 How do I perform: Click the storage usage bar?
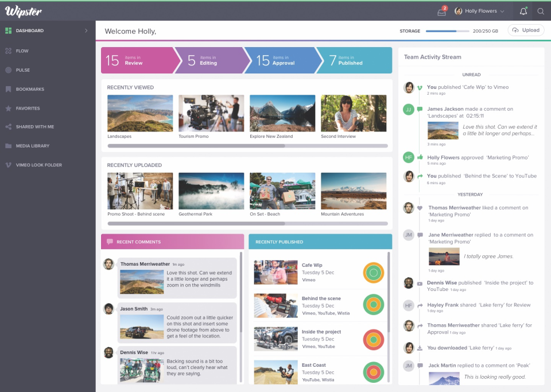(x=447, y=32)
